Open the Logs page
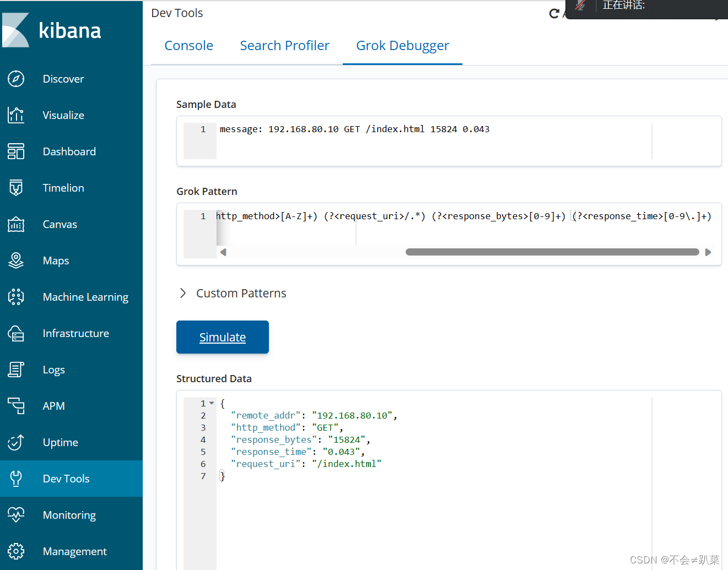This screenshot has height=570, width=728. click(x=72, y=370)
